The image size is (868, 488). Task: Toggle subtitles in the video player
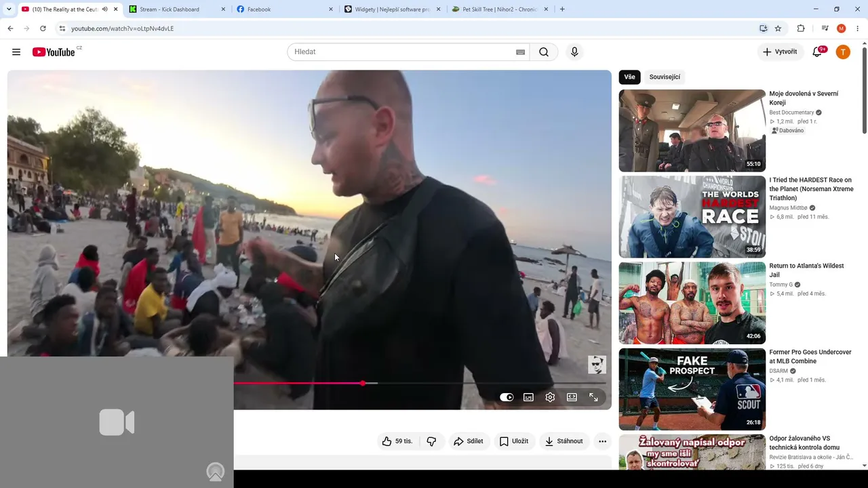528,397
